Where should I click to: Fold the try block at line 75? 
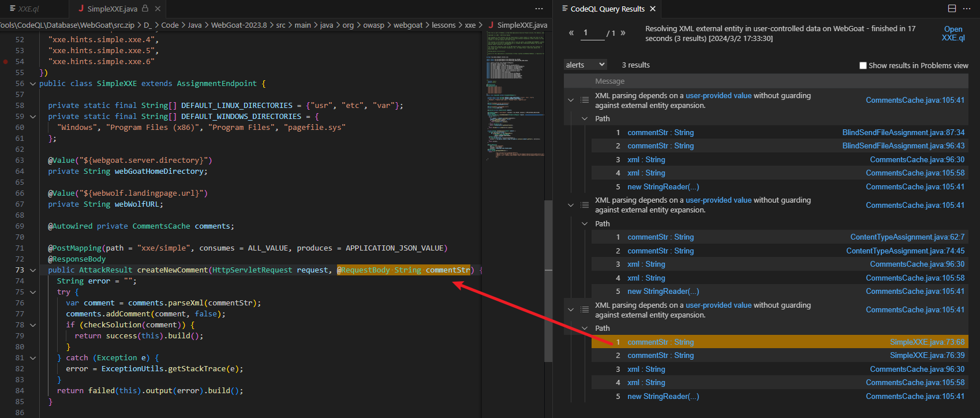pos(33,292)
